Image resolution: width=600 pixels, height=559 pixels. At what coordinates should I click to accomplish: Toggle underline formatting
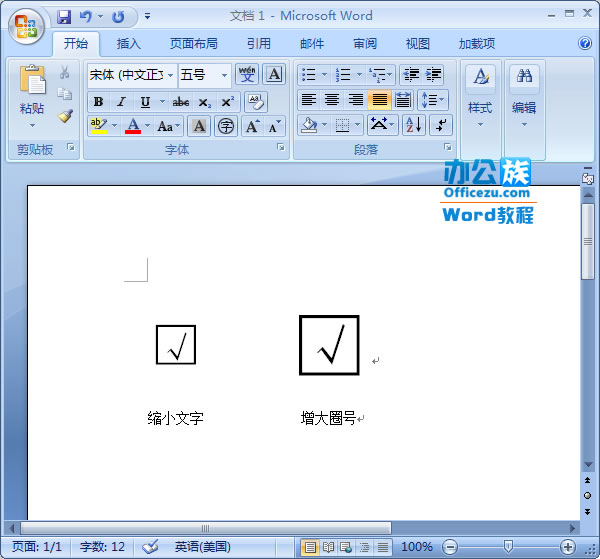[145, 102]
